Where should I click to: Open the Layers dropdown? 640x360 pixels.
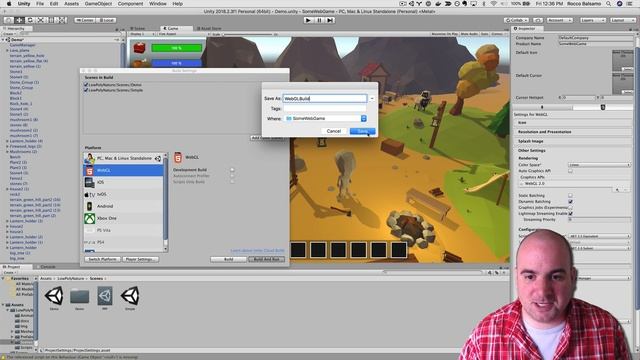tap(593, 20)
